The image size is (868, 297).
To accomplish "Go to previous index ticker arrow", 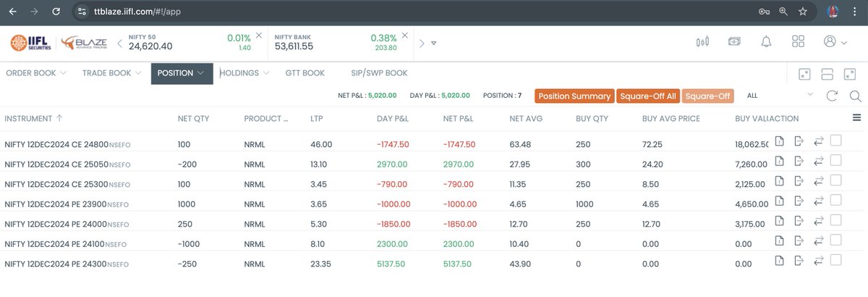I will click(x=119, y=43).
